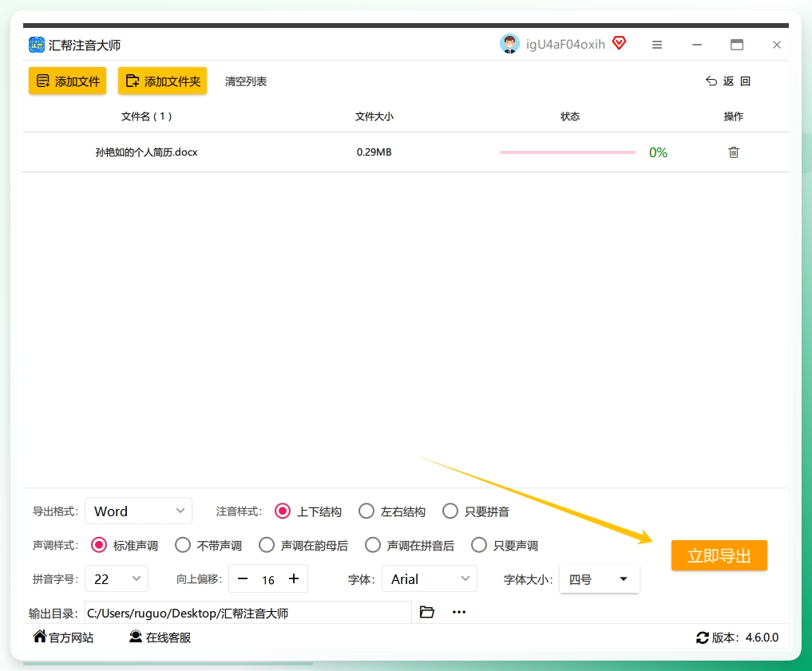Click the 版本: 4.6.0.0 text
Viewport: 812px width, 671px height.
click(x=745, y=637)
